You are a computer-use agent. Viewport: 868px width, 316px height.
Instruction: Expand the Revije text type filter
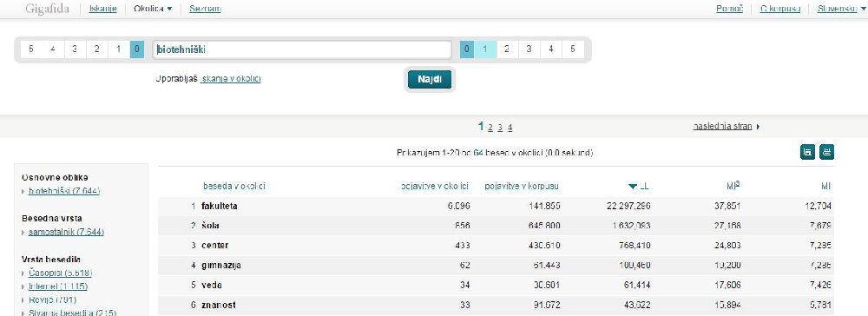click(54, 300)
